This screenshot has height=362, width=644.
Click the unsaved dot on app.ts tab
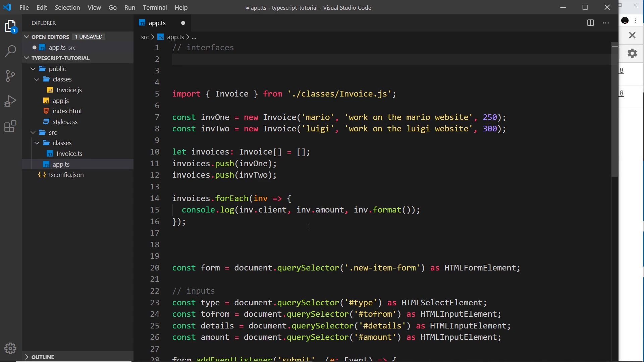(x=183, y=23)
